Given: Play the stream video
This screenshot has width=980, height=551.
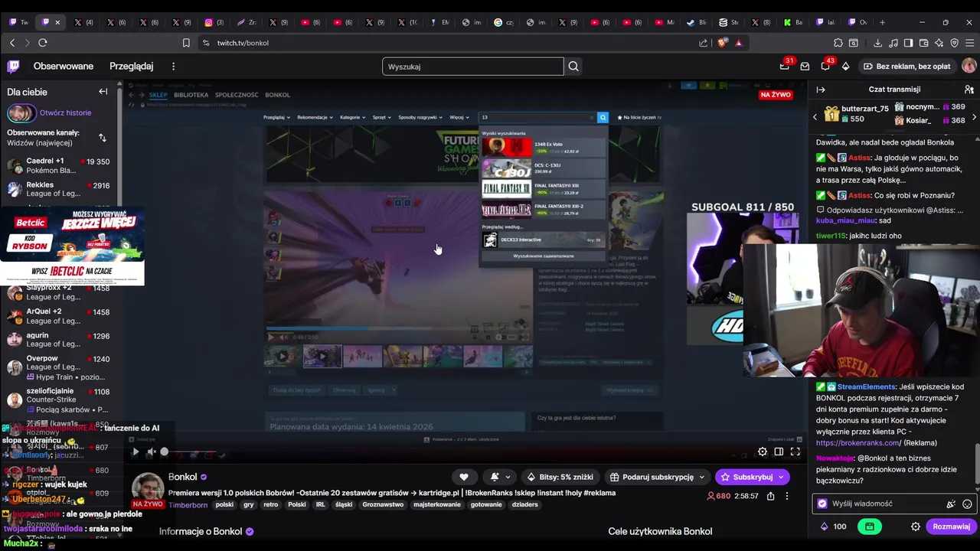Looking at the screenshot, I should point(136,452).
